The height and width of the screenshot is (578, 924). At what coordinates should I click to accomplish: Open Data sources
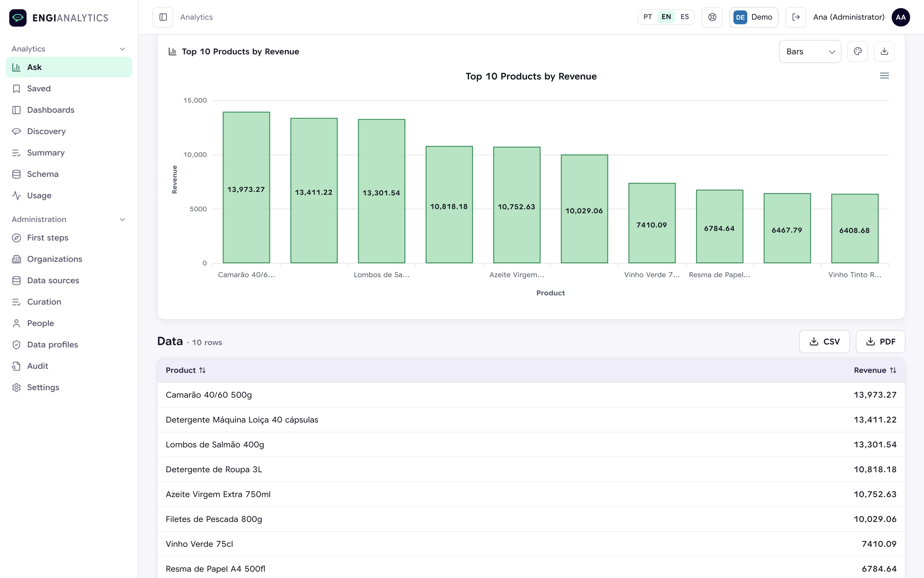pos(69,281)
